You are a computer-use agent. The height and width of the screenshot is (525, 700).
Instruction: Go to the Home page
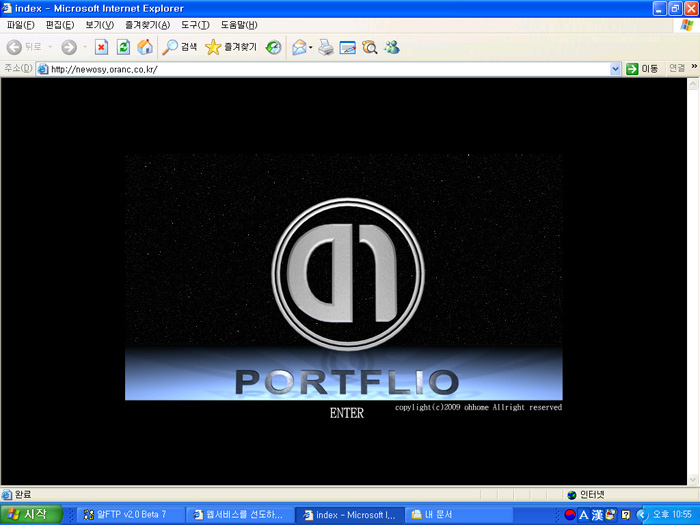[145, 47]
